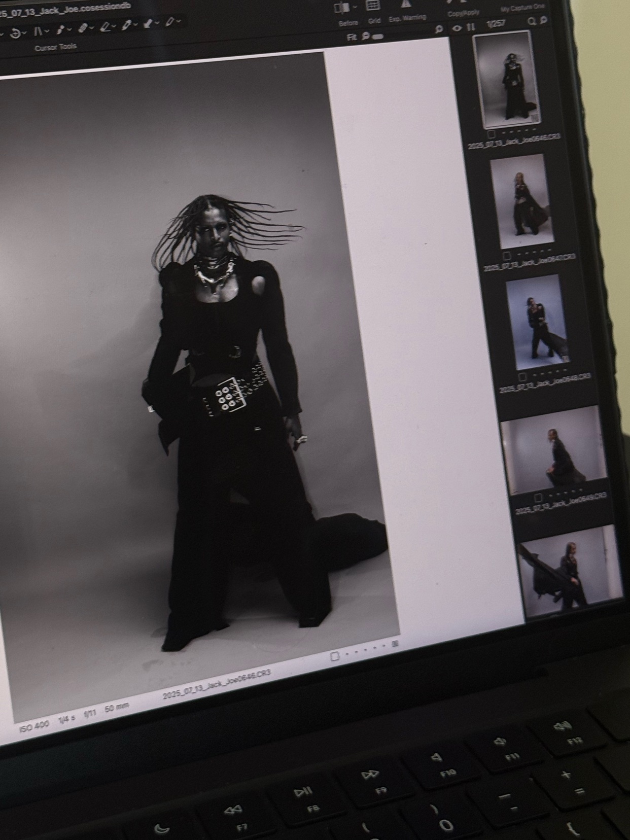This screenshot has width=630, height=840.
Task: Click the adjustments badge below viewer image corner
Action: [395, 644]
